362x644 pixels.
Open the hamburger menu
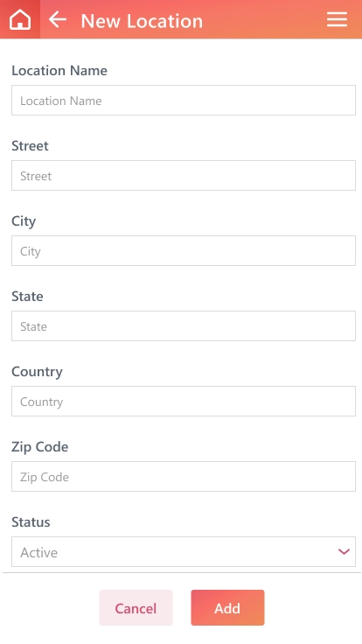337,19
